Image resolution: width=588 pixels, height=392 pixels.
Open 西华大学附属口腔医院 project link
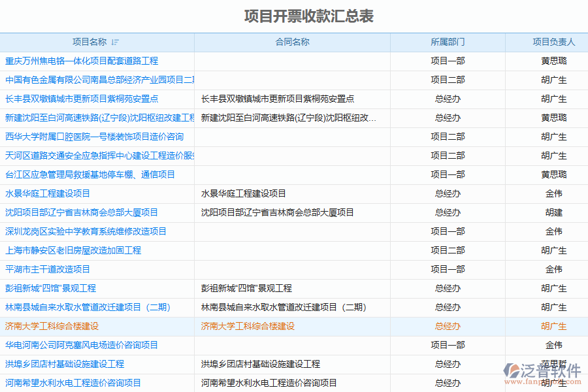coord(94,137)
